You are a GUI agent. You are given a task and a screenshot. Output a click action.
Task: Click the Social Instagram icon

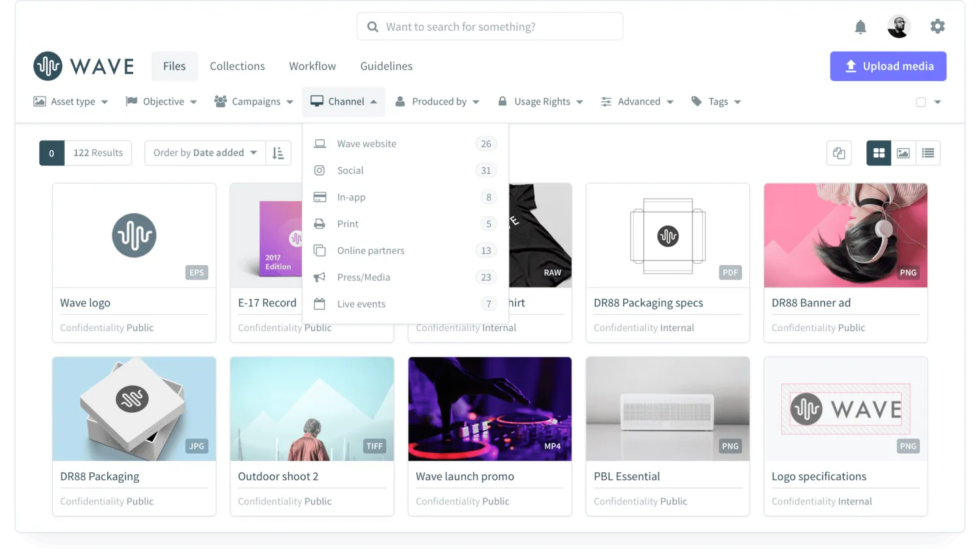[319, 170]
